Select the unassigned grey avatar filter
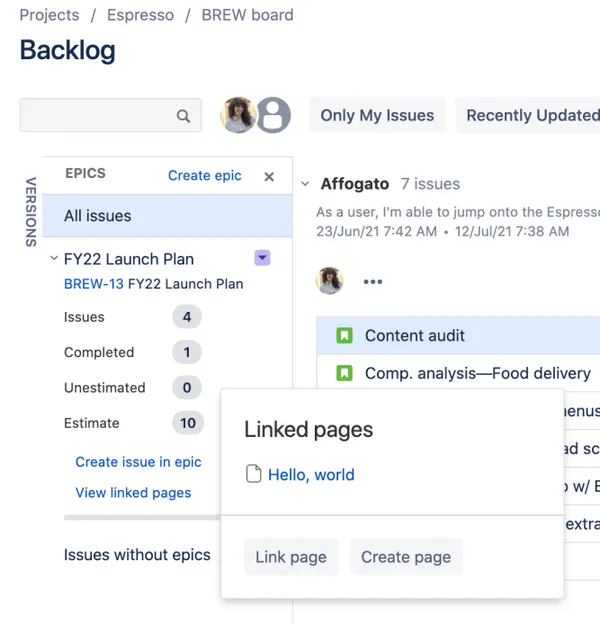The height and width of the screenshot is (624, 600). tap(273, 115)
